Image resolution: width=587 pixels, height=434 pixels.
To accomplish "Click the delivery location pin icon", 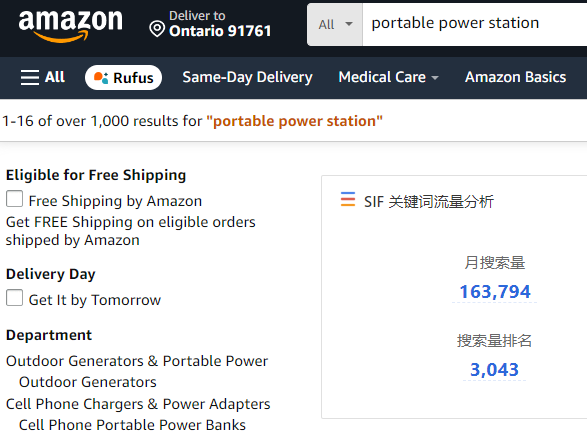I will coord(157,29).
